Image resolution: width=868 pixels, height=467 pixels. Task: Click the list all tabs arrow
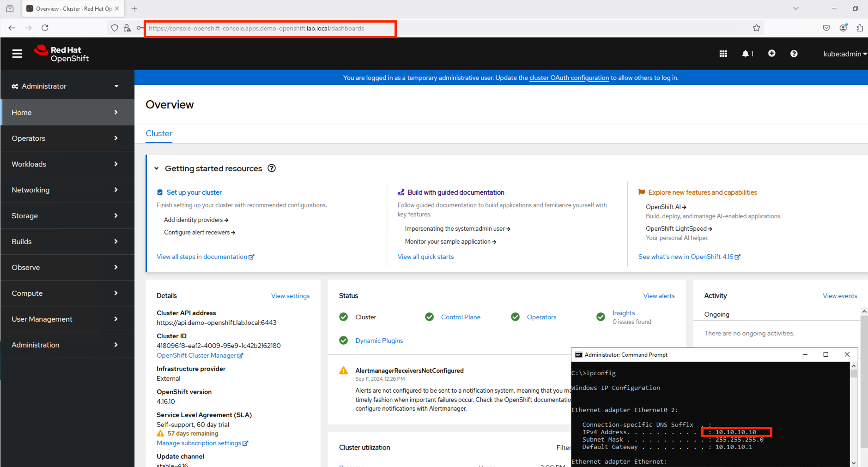tap(795, 8)
